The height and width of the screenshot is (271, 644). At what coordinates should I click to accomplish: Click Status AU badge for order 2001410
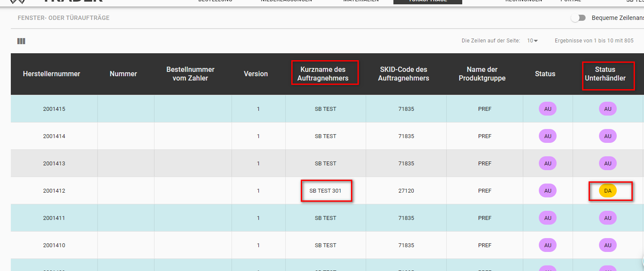(x=547, y=245)
